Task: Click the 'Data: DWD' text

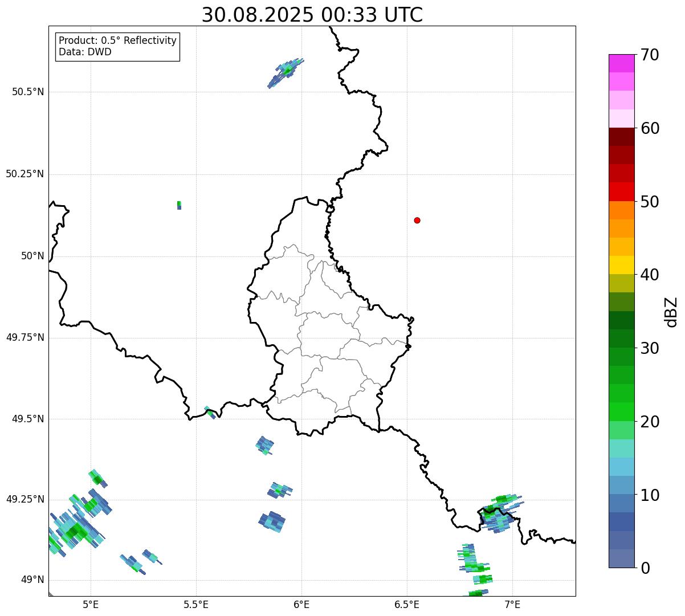Action: pyautogui.click(x=85, y=52)
